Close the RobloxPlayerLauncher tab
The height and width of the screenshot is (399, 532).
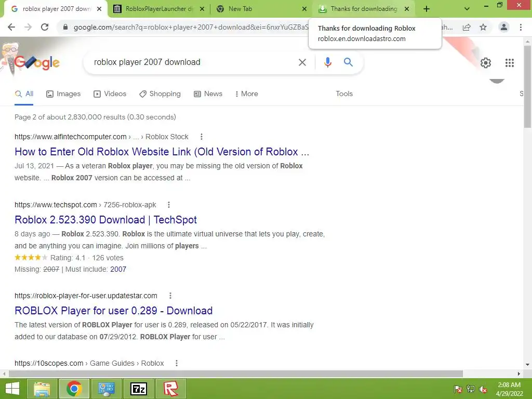pos(202,9)
